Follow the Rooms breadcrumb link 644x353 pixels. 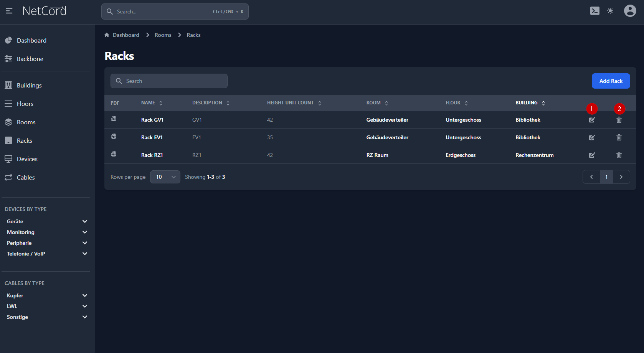tap(163, 35)
